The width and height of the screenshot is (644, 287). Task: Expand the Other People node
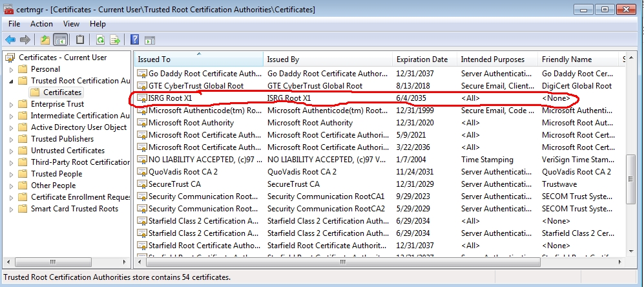click(11, 186)
